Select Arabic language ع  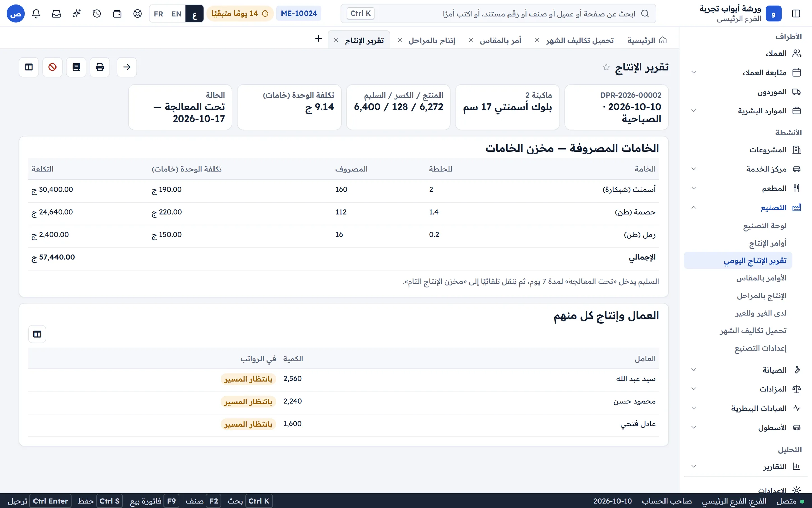[x=195, y=14]
